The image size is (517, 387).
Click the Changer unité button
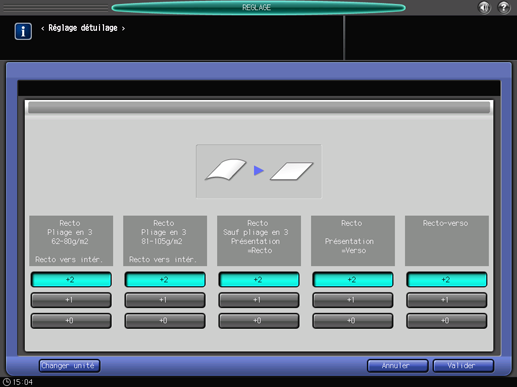point(69,366)
